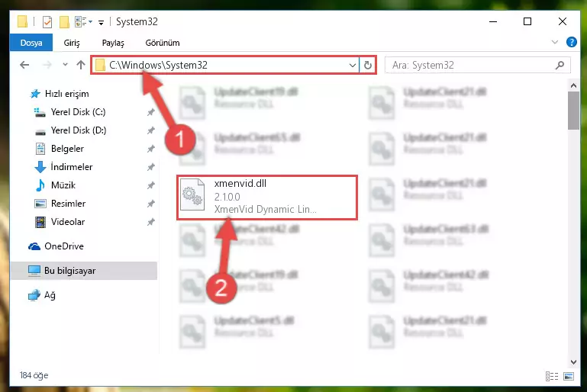587x392 pixels.
Task: Open Müzik folder in sidebar
Action: pos(63,185)
